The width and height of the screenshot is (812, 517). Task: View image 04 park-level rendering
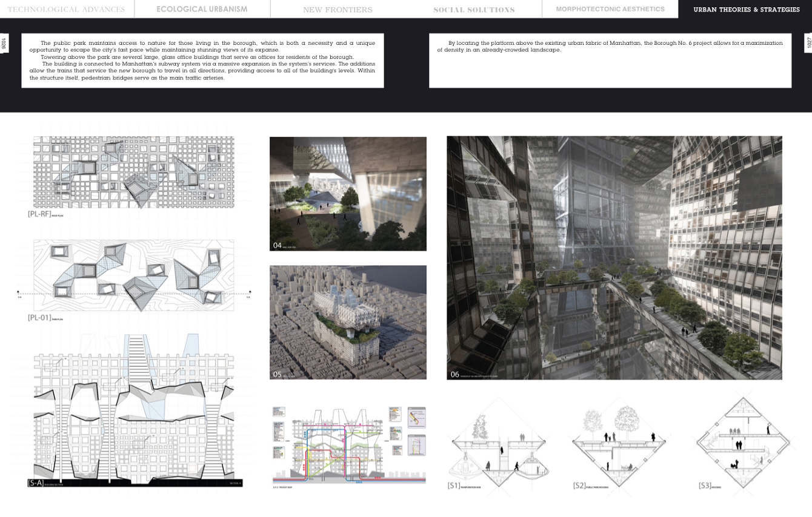(x=348, y=194)
